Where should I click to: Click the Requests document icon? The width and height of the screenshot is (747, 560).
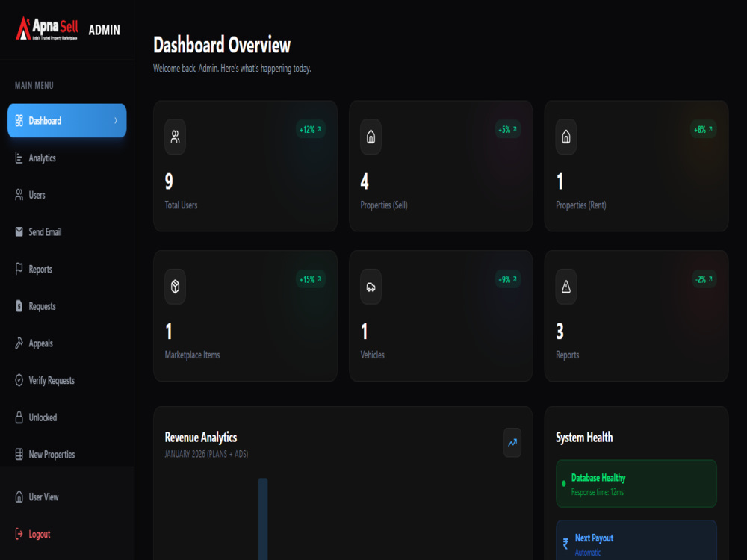coord(19,306)
